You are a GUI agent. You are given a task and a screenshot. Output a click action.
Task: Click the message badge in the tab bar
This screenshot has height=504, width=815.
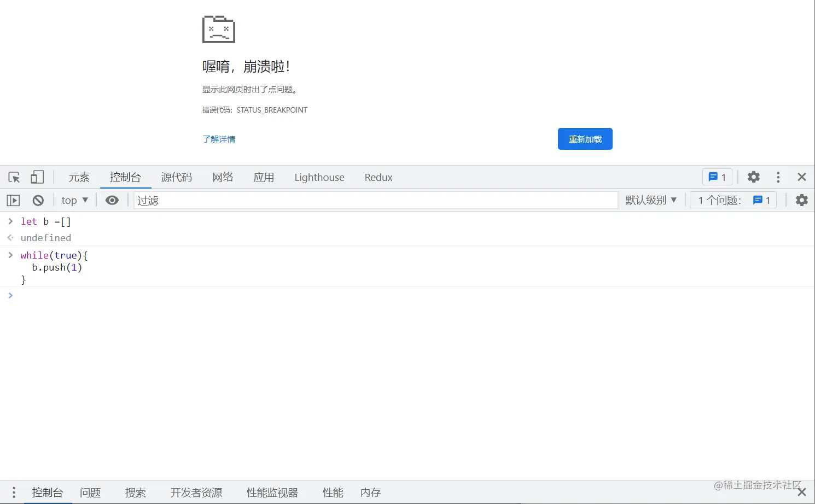pos(717,177)
